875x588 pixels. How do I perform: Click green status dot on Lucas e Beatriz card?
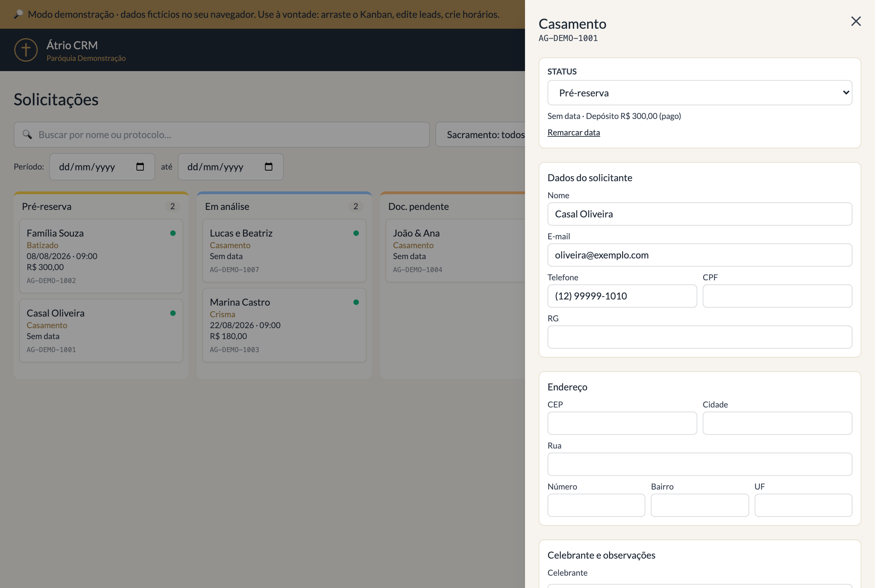[356, 233]
